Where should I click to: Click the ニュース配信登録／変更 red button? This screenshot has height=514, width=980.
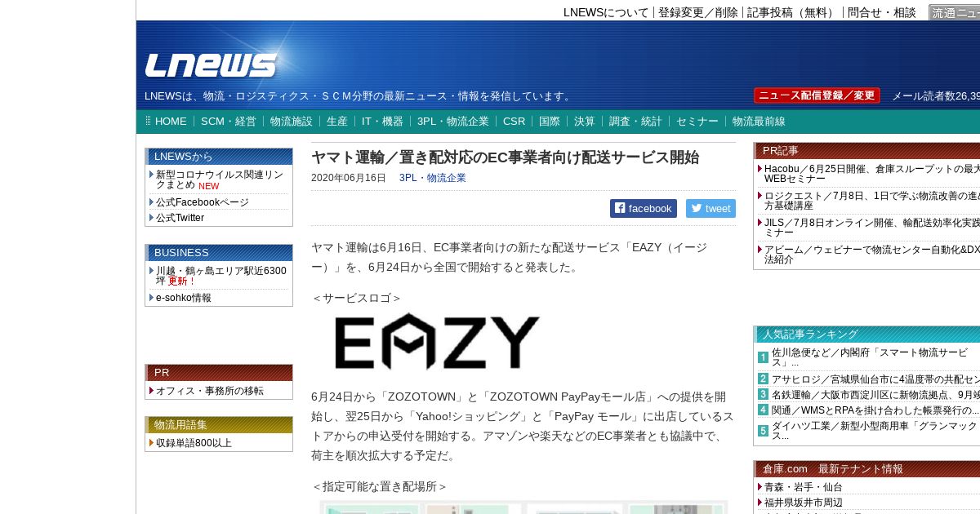pyautogui.click(x=817, y=95)
